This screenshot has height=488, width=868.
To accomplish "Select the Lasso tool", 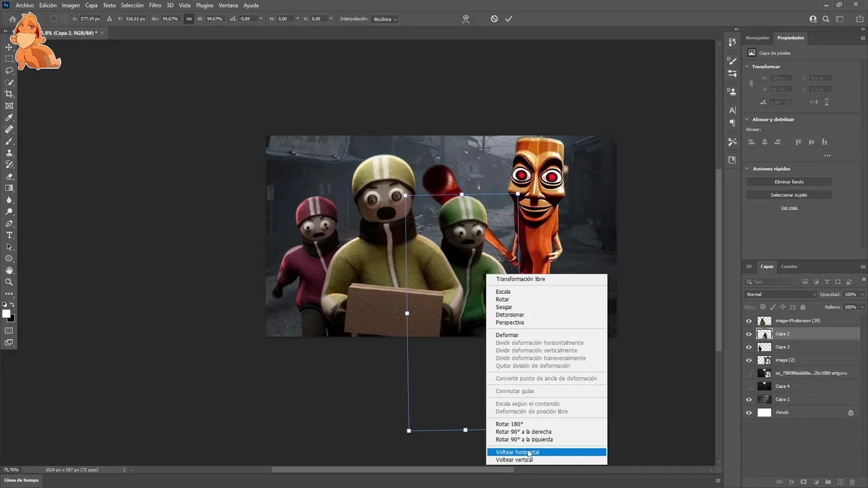I will [9, 70].
